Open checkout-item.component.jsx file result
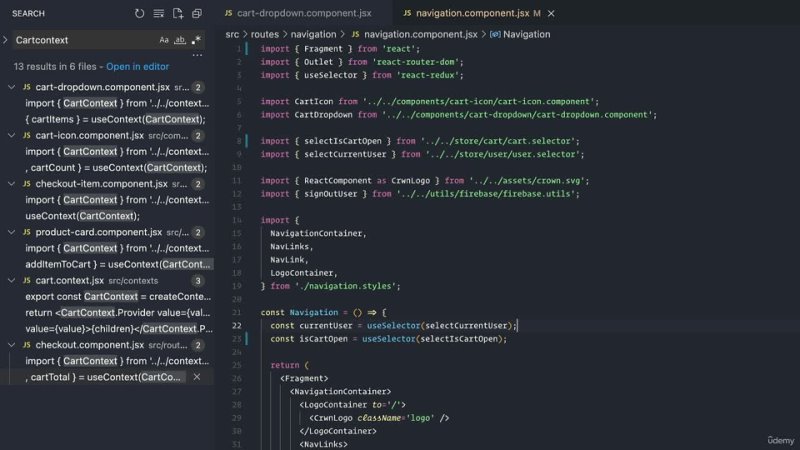Viewport: 800px width, 450px height. pos(101,184)
